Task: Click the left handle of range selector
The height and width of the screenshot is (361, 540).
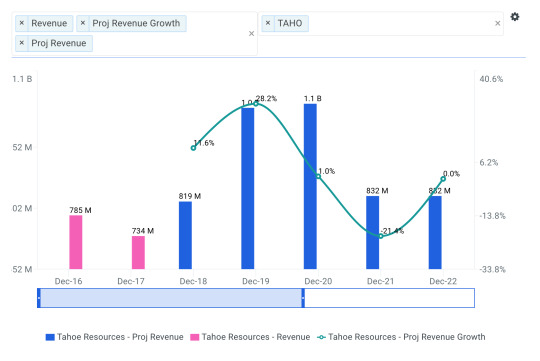Action: 39,298
